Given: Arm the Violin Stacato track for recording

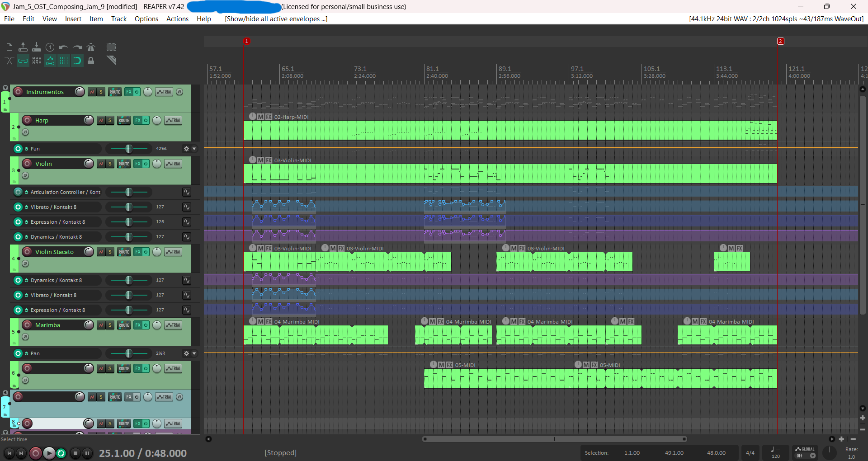Looking at the screenshot, I should coord(27,252).
